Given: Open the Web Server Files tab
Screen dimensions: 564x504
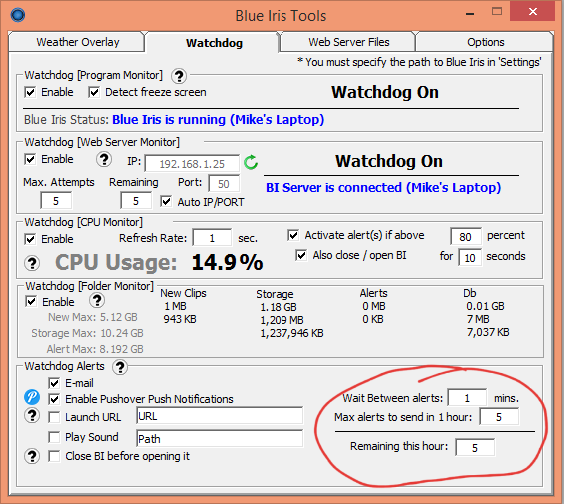Looking at the screenshot, I should click(349, 42).
